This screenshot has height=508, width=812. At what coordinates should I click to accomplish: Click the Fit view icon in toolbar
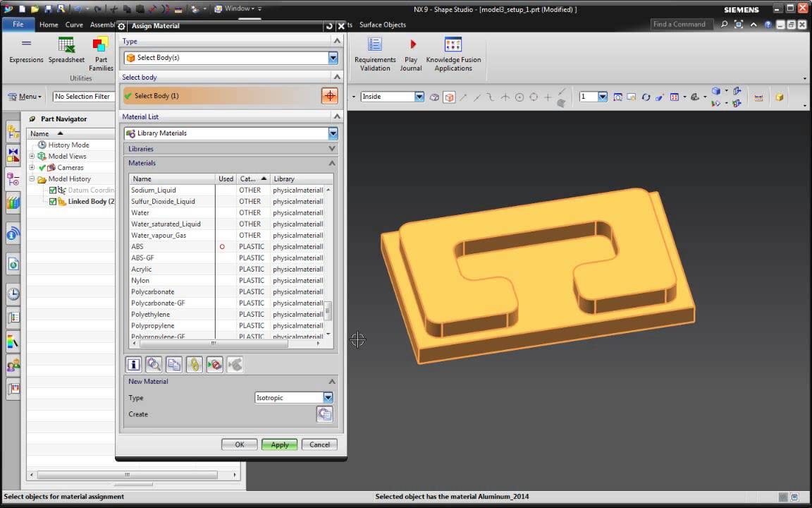point(617,97)
